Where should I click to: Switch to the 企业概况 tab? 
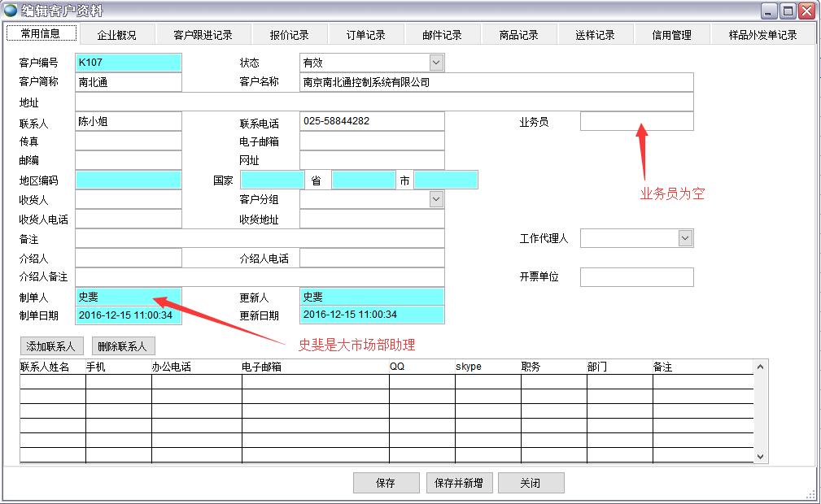pyautogui.click(x=116, y=35)
